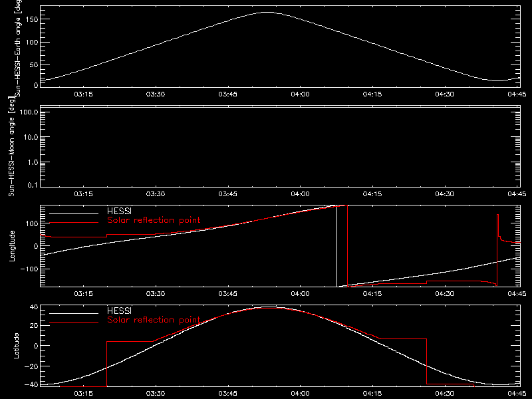Click 04:30 under the Earth angle plot
The height and width of the screenshot is (399, 532).
coord(444,94)
